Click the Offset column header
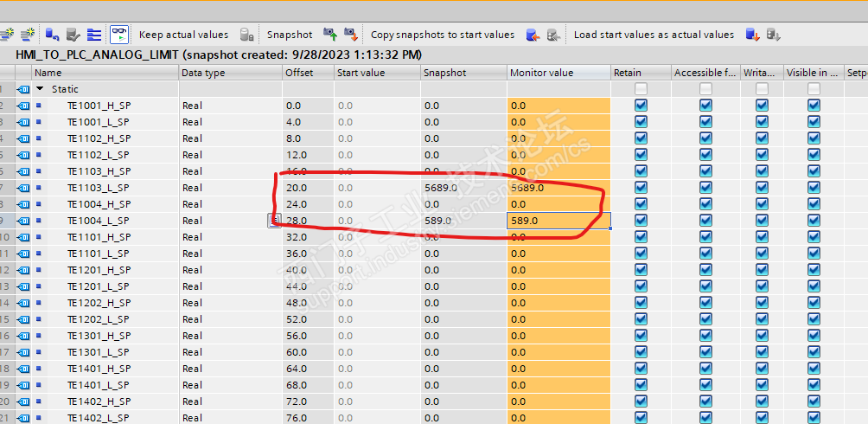 point(309,73)
